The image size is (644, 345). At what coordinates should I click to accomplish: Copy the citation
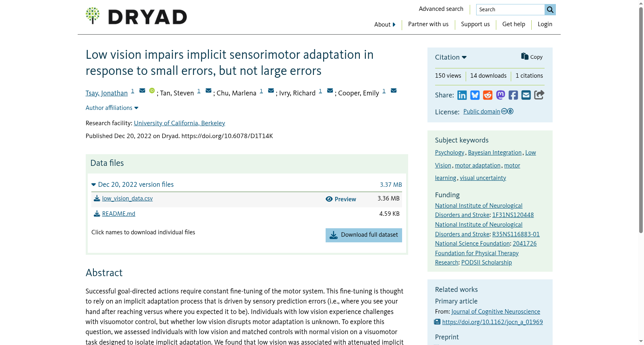point(532,57)
